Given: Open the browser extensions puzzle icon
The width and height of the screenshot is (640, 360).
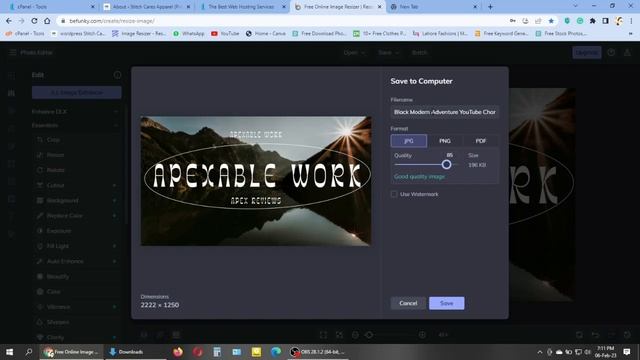Looking at the screenshot, I should [593, 21].
